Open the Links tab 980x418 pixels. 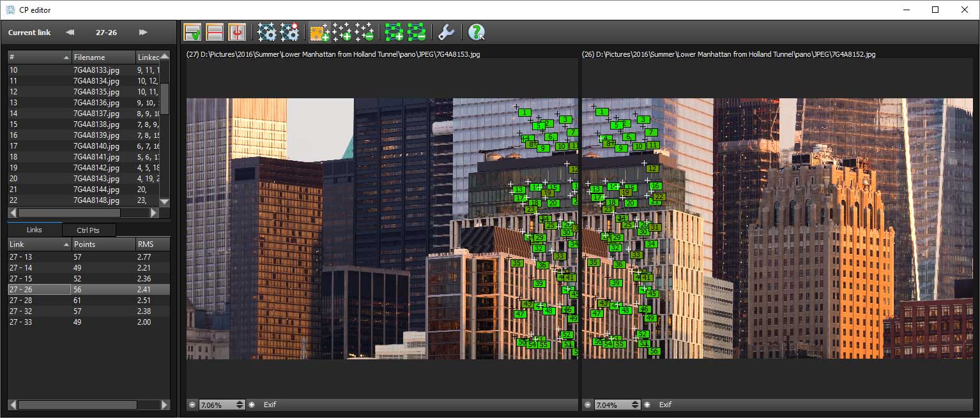[x=35, y=230]
